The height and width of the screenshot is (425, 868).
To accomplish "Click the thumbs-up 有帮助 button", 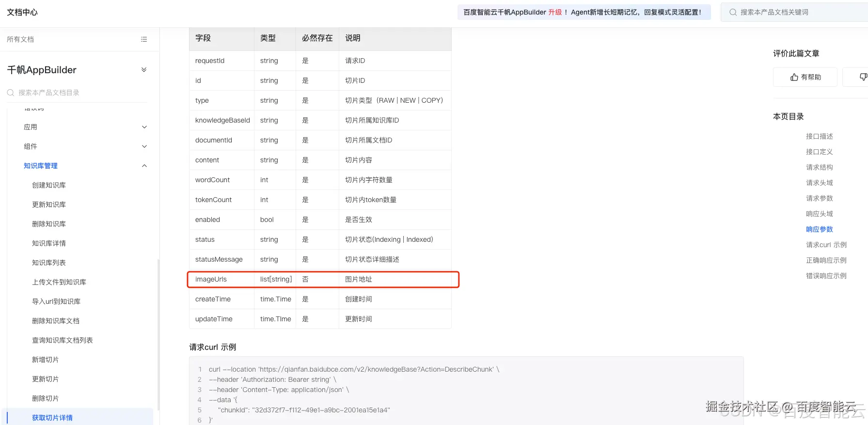I will [805, 77].
